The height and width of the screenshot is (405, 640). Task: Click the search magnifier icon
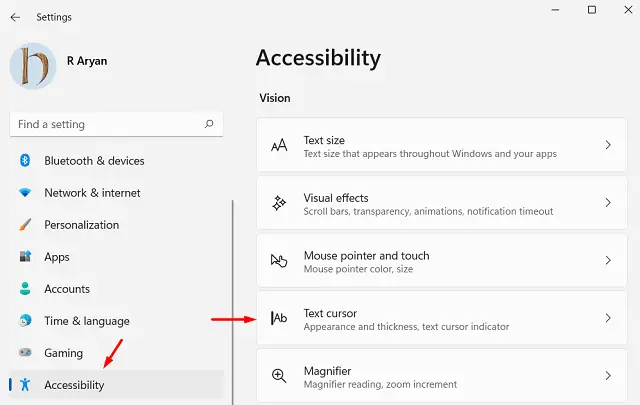[x=209, y=125]
